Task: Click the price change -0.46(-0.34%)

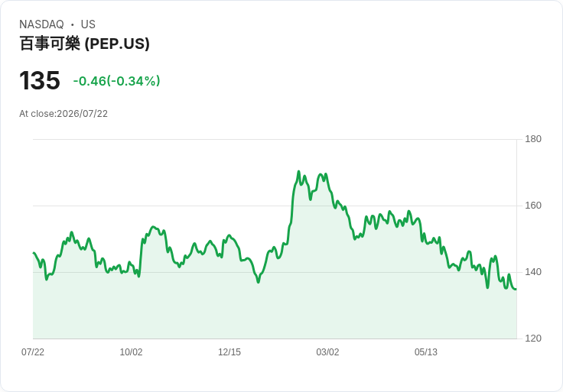Action: point(117,81)
